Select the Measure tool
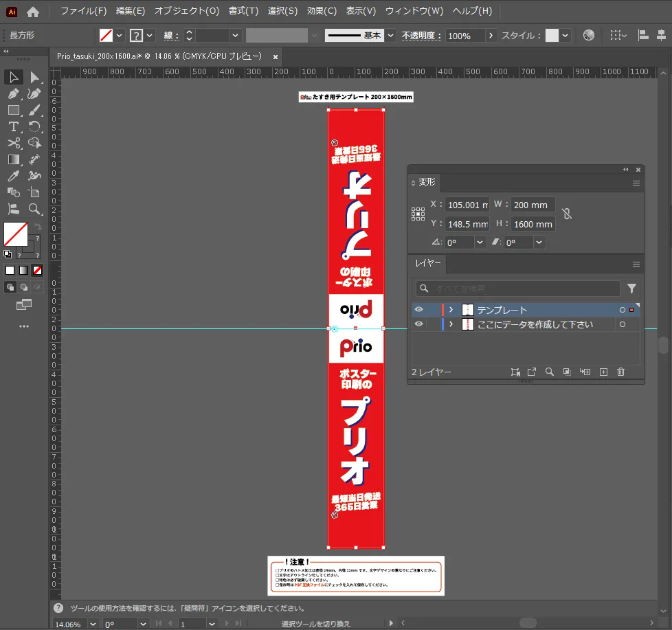The image size is (672, 630). point(34,159)
